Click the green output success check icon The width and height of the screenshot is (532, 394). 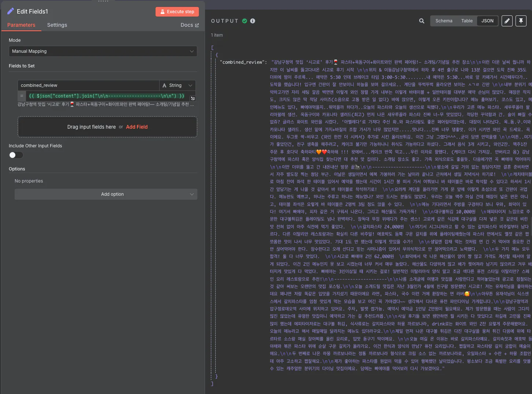tap(245, 21)
